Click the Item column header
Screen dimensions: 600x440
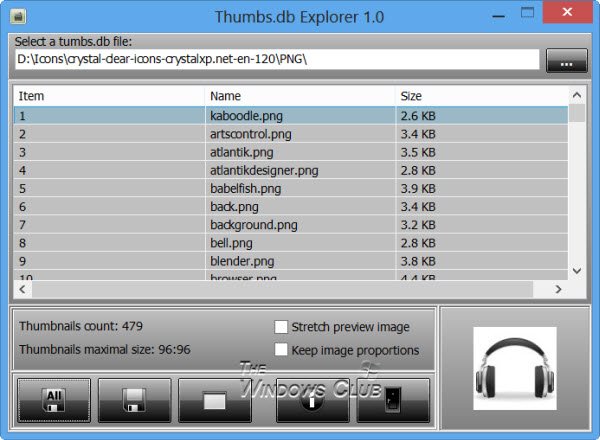[108, 96]
